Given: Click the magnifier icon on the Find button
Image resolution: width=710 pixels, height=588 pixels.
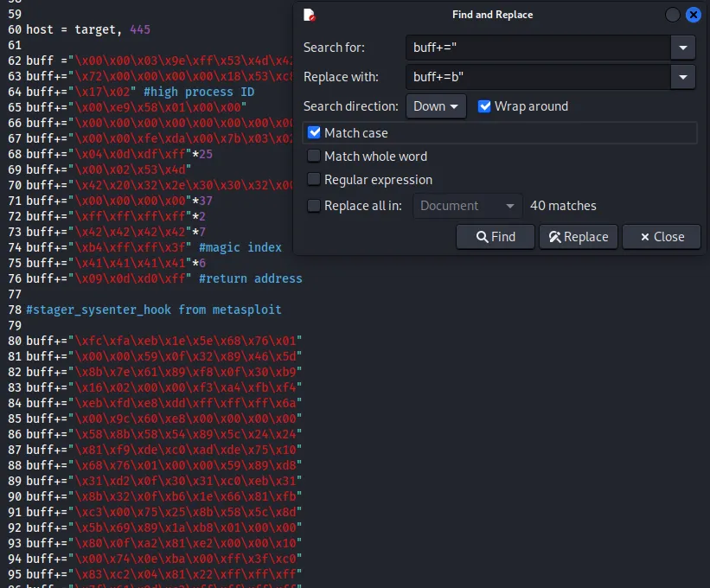Looking at the screenshot, I should point(483,237).
